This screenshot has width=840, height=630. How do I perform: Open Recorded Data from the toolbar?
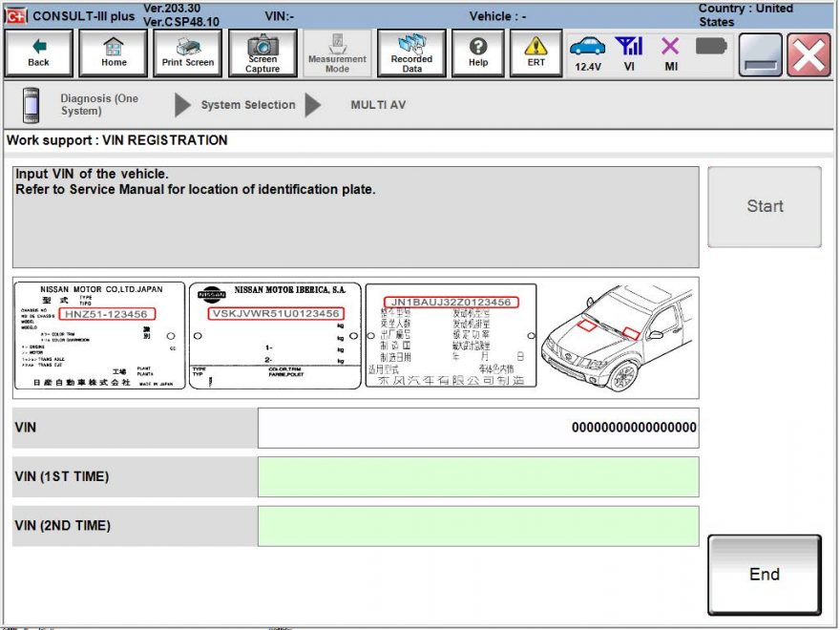(x=410, y=52)
